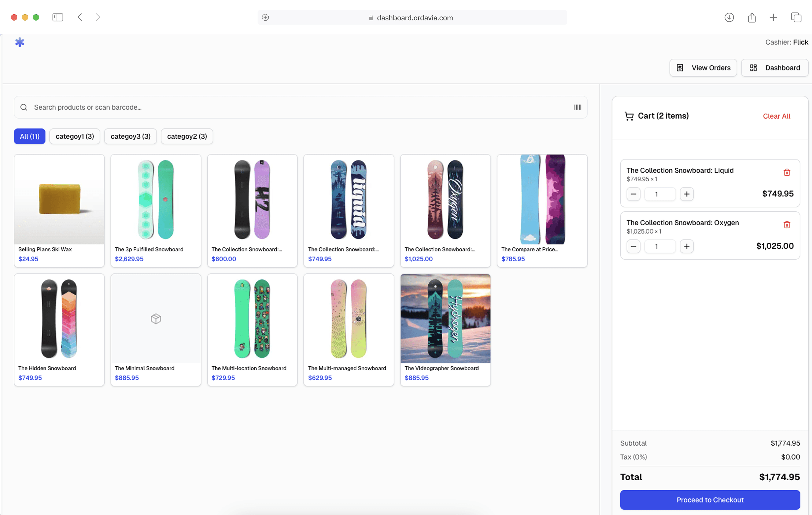Remove Oxygen snowboard using its trash icon
This screenshot has width=812, height=515.
[x=786, y=225]
